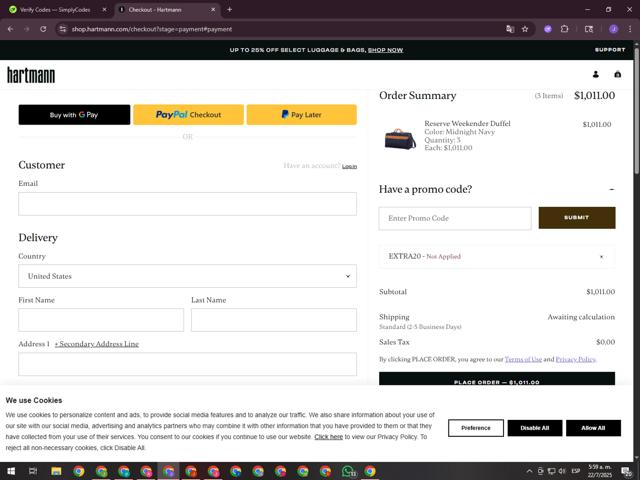The image size is (640, 480).
Task: Open a new browser tab
Action: tap(229, 9)
